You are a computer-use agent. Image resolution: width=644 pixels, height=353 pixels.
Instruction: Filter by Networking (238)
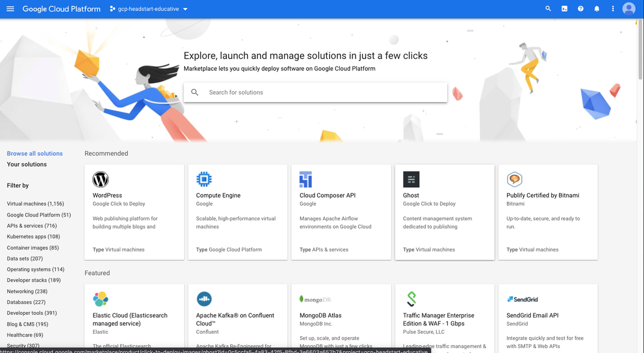click(x=27, y=291)
